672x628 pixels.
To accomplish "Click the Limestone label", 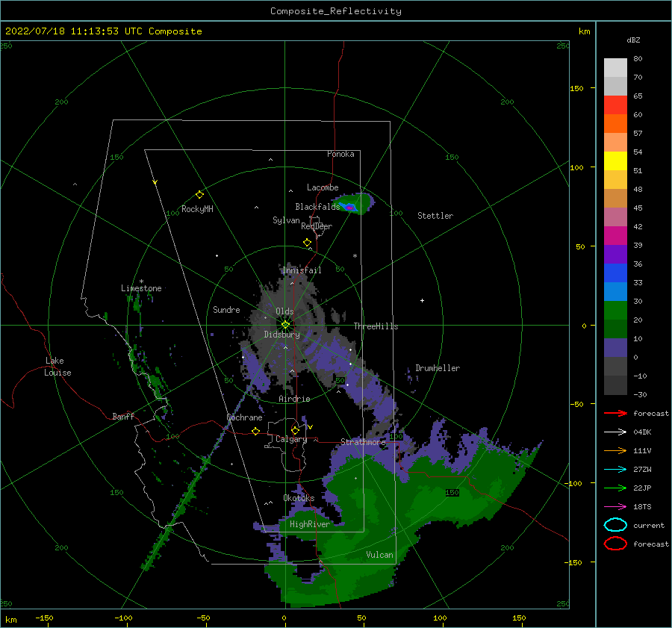I will click(141, 288).
